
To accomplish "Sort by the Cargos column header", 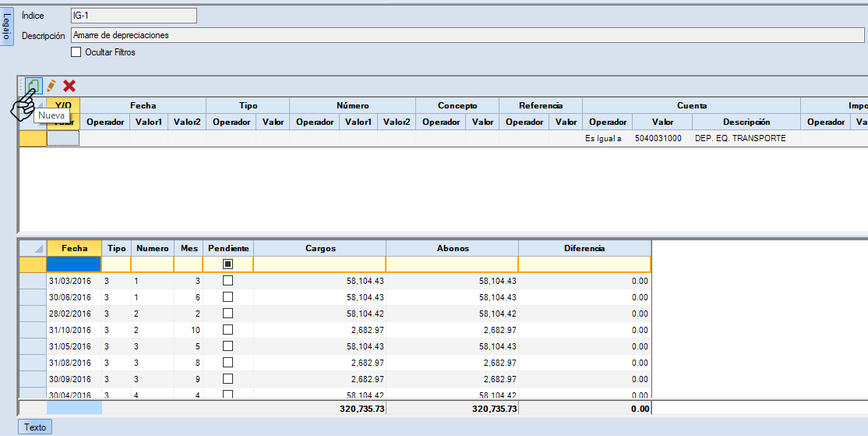I will click(319, 248).
